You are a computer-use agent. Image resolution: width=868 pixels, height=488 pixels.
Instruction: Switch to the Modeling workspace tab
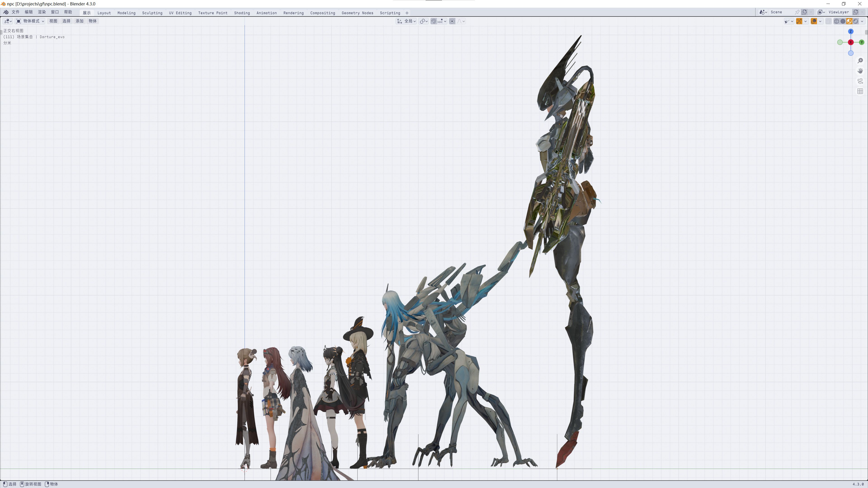click(126, 13)
